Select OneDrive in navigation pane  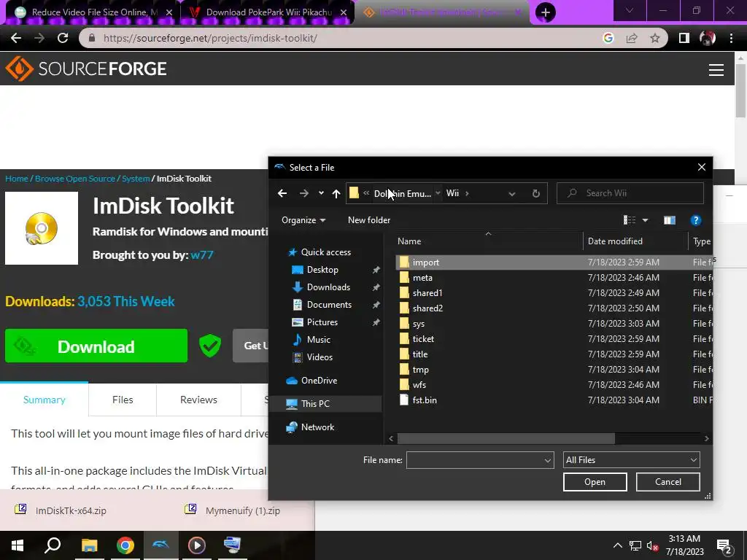[x=319, y=381]
